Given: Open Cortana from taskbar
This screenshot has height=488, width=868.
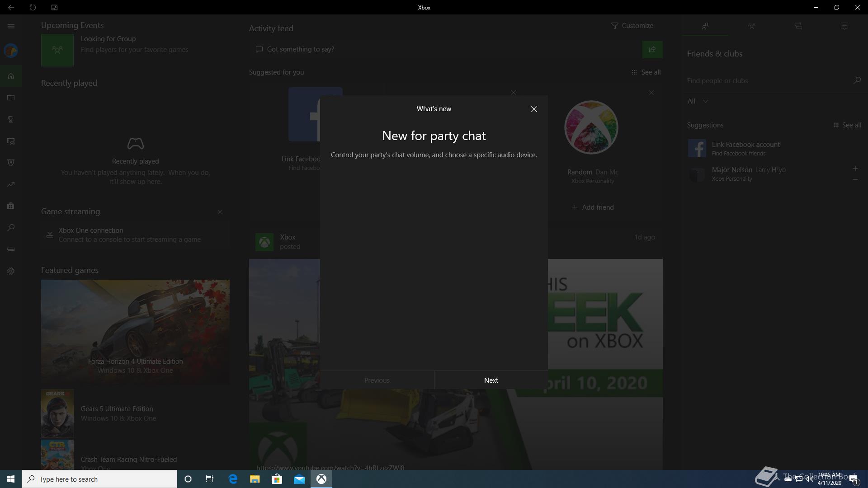Looking at the screenshot, I should 188,479.
